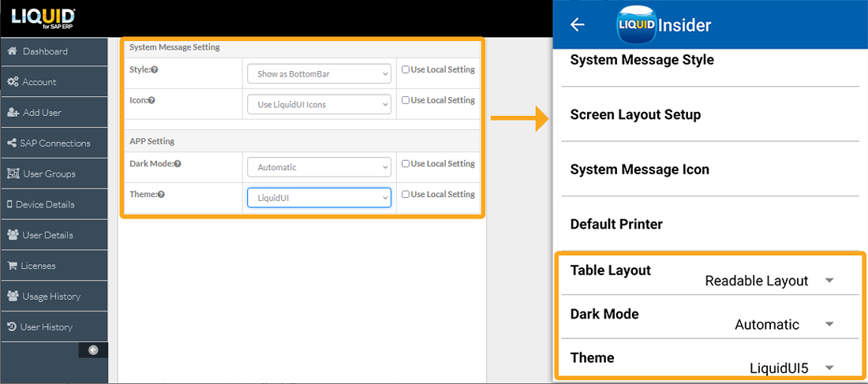
Task: Click the help icon beside Dark Mode
Action: click(178, 164)
